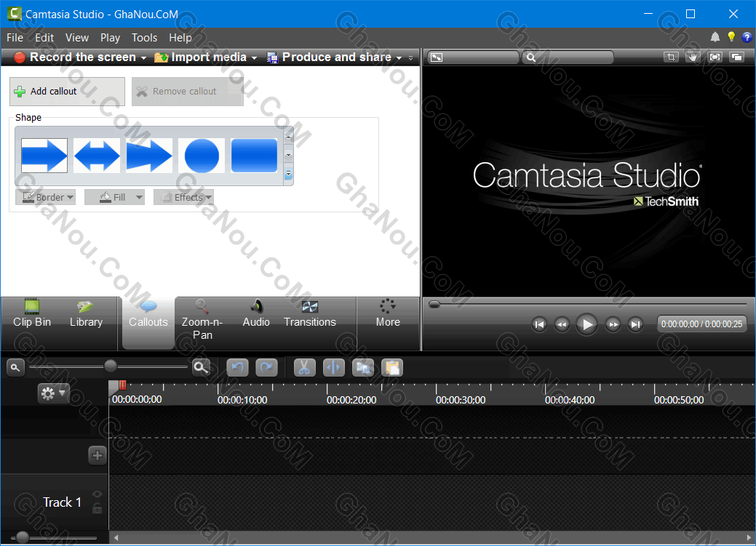This screenshot has width=756, height=546.
Task: Switch preview to full screen mode
Action: coord(715,57)
